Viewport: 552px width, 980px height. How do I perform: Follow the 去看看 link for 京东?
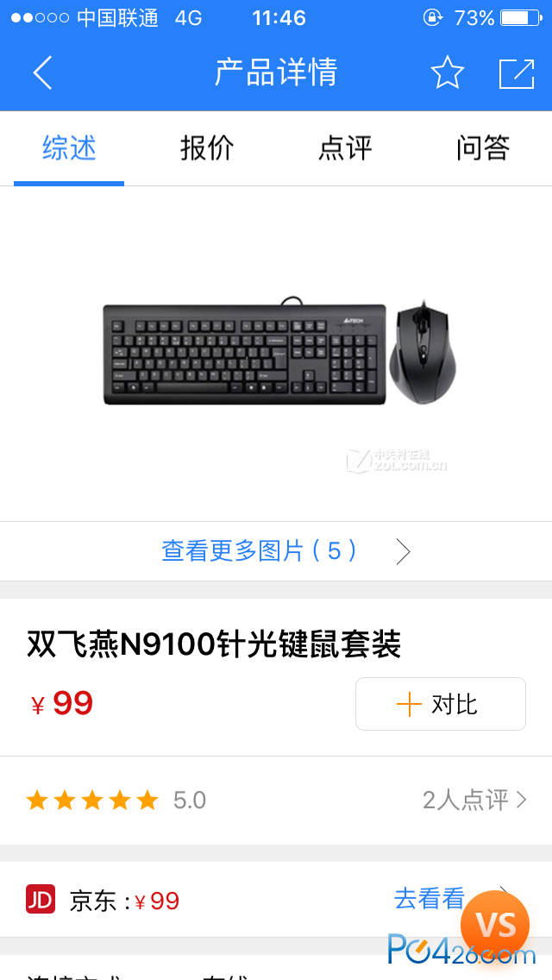[430, 899]
